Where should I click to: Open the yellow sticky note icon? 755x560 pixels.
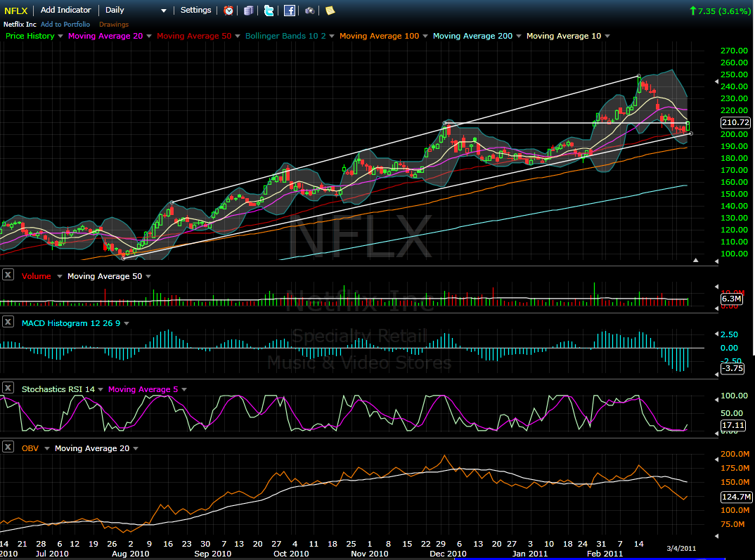(x=330, y=10)
